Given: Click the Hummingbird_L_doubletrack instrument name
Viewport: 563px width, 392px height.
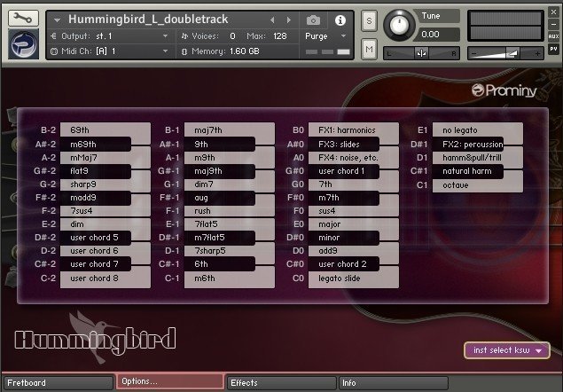Looking at the screenshot, I should [148, 19].
